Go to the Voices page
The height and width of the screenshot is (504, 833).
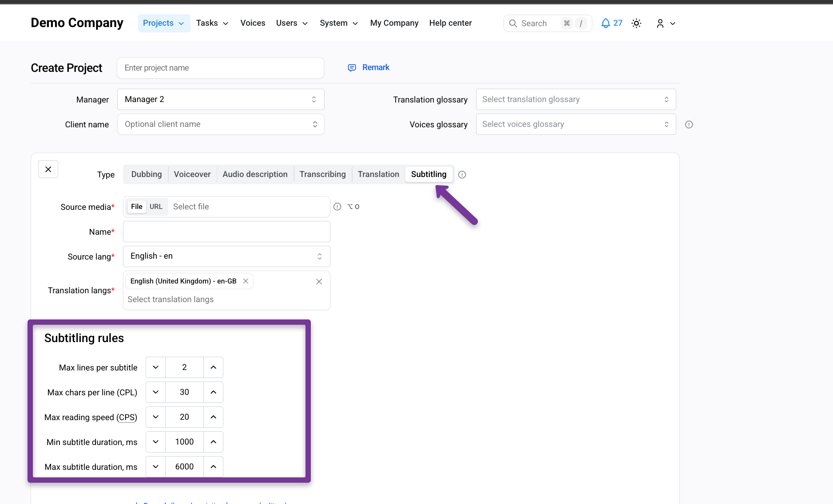pyautogui.click(x=253, y=23)
